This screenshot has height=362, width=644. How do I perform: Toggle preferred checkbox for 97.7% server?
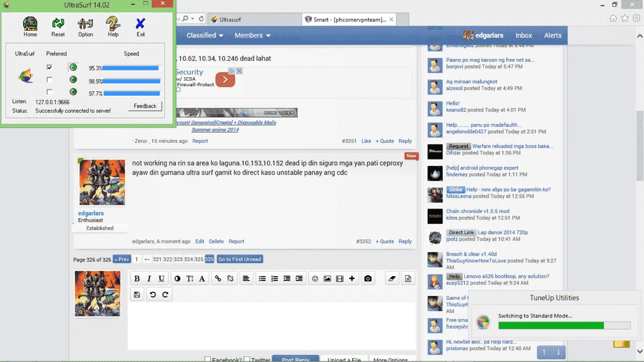tap(49, 92)
